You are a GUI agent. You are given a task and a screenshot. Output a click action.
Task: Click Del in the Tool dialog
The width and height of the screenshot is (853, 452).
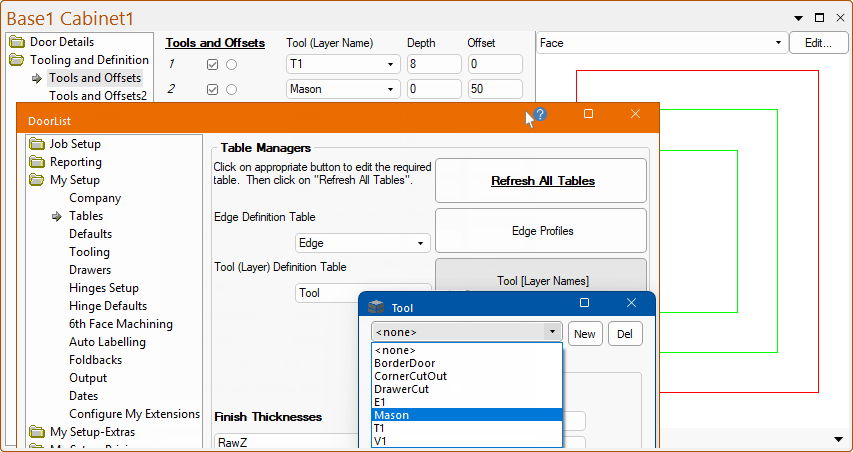(625, 334)
